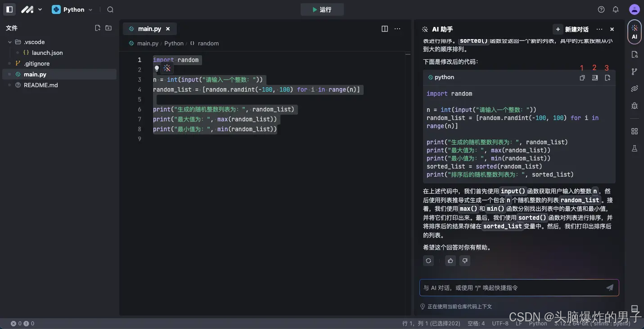Screen dimensions: 644x329
Task: Open AI chat more options menu
Action: pyautogui.click(x=599, y=29)
